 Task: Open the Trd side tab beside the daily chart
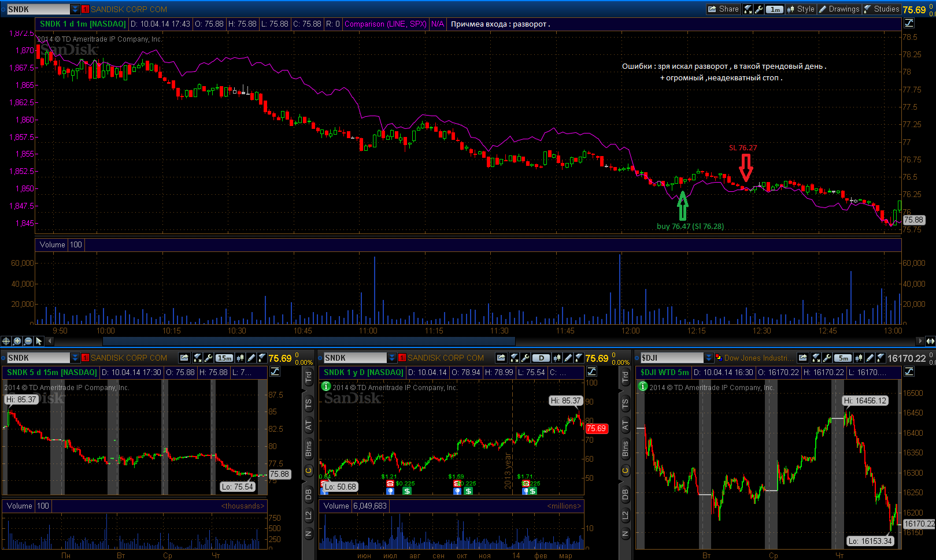[x=625, y=377]
